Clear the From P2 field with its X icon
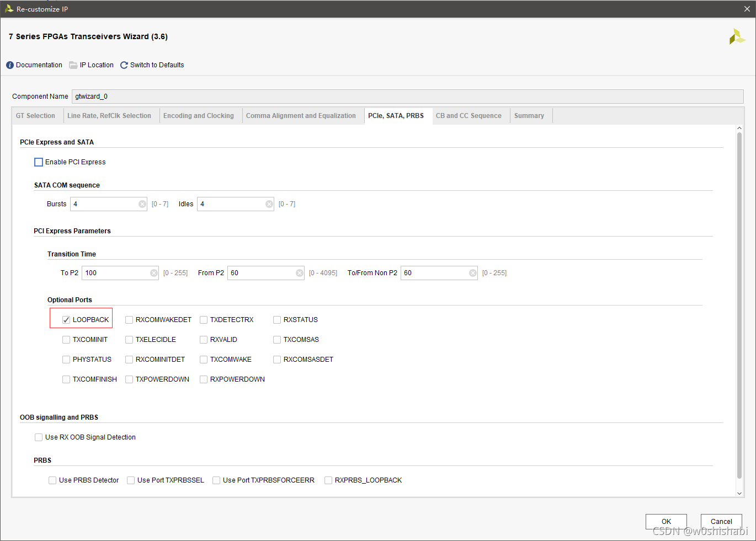 coord(300,273)
